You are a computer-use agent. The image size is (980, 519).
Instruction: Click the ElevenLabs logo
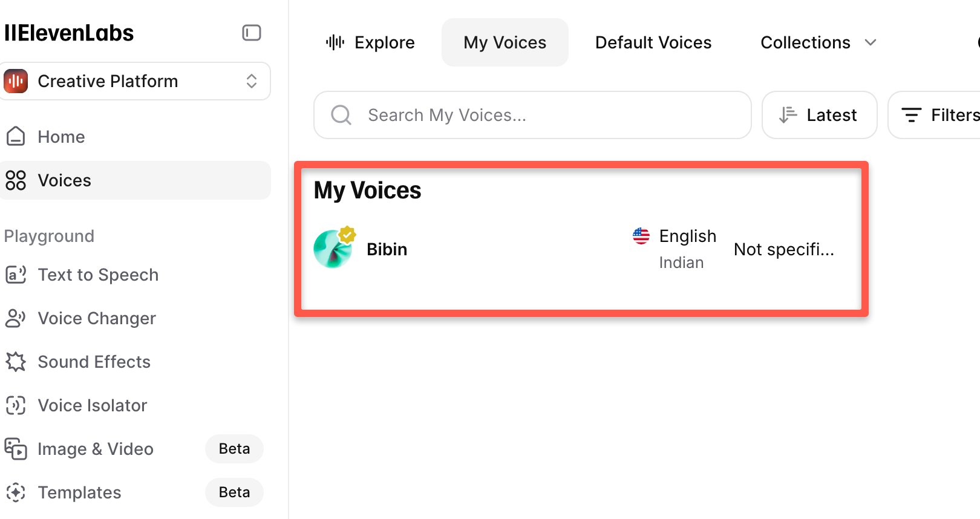point(69,33)
